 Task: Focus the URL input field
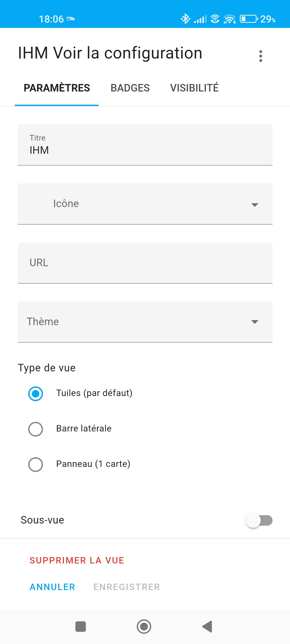coord(145,263)
